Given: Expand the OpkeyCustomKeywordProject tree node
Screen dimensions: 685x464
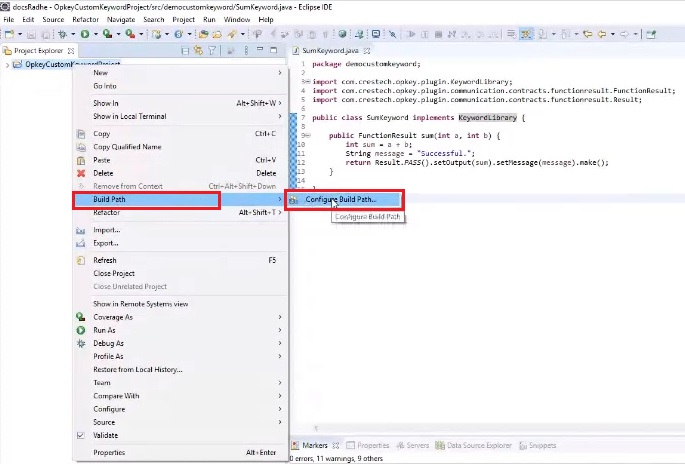Looking at the screenshot, I should [8, 65].
